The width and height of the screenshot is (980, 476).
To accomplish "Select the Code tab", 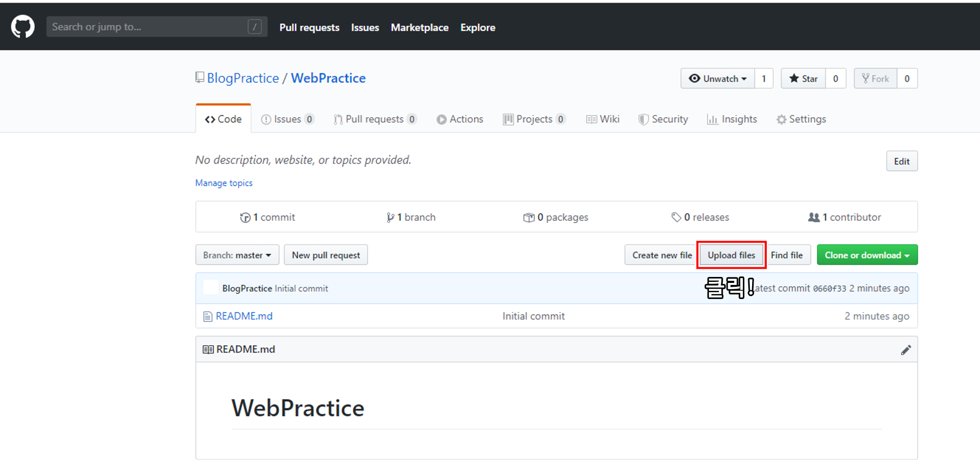I will click(223, 119).
